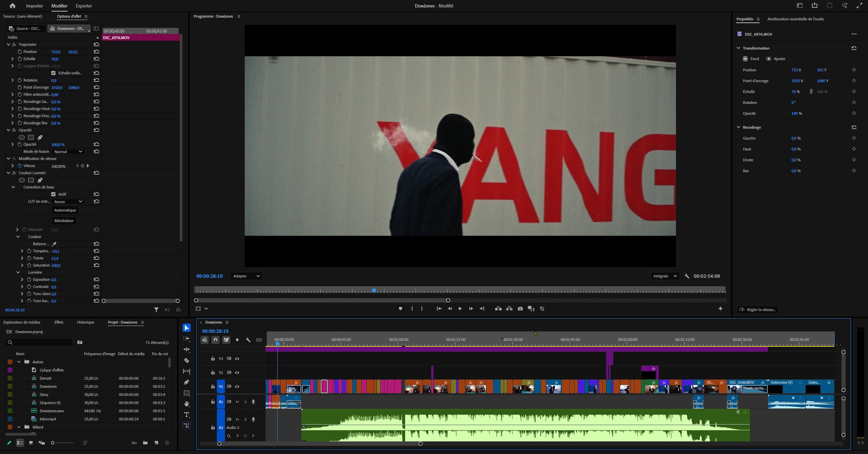Screen dimensions: 868x454
Task: Click the trash delete icon in project panel
Action: [167, 443]
